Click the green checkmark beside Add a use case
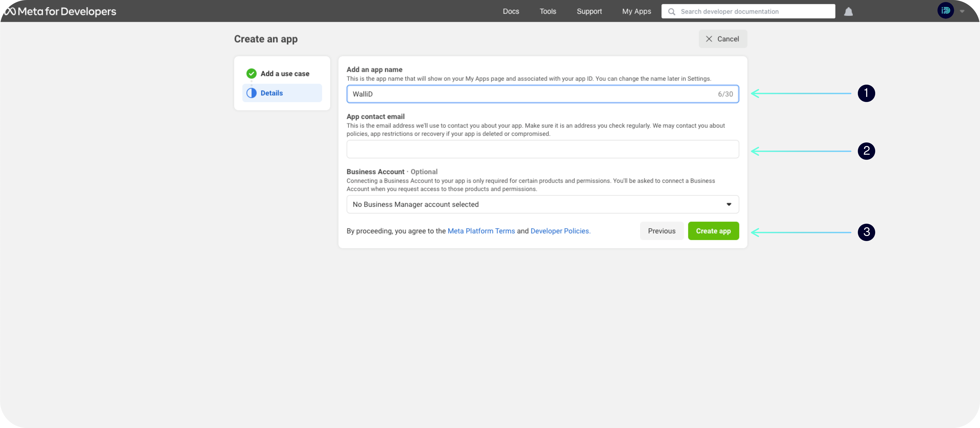This screenshot has width=980, height=428. [251, 73]
